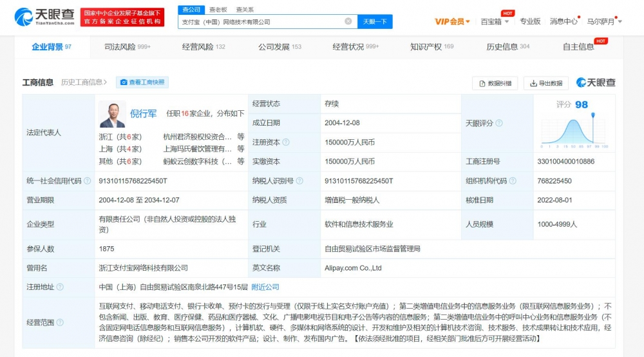Click the English name Alipay.com Co.,Ltd

coord(353,268)
